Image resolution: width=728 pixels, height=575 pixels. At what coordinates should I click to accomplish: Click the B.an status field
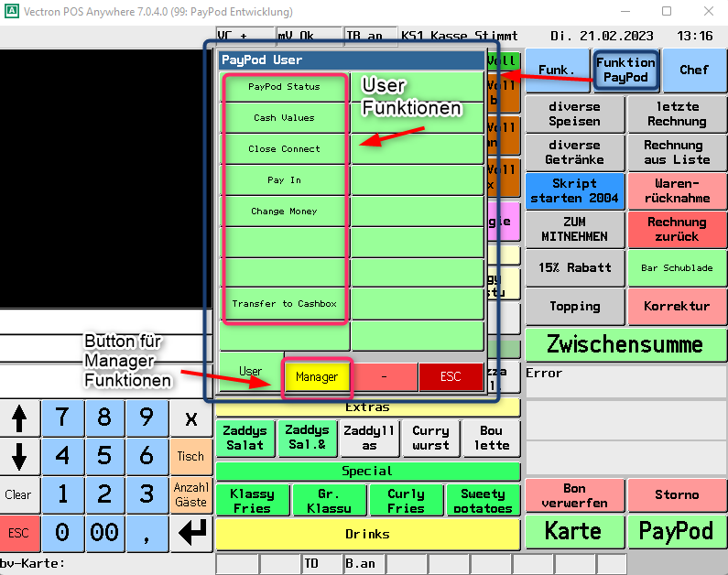pyautogui.click(x=364, y=564)
